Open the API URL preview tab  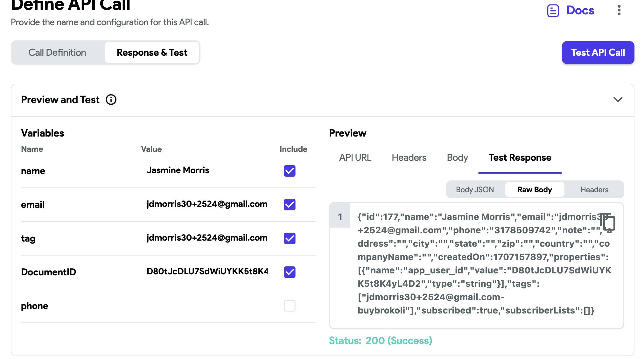(355, 158)
